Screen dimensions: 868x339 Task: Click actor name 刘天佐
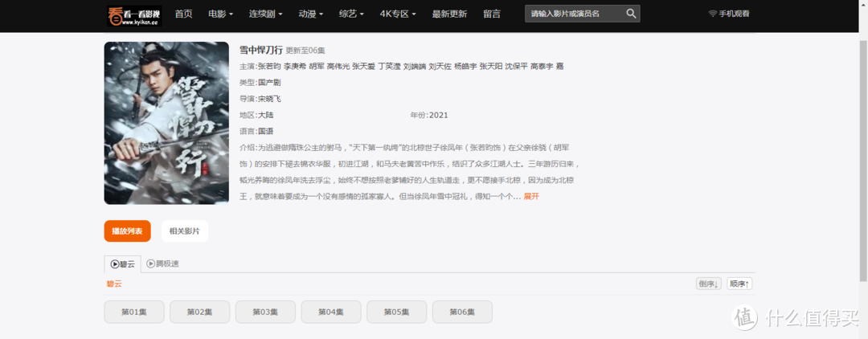point(440,67)
